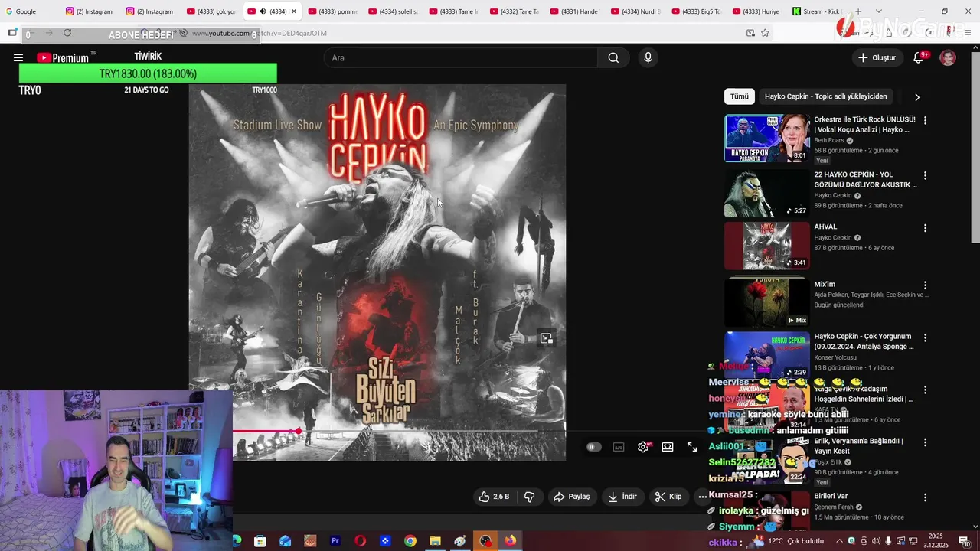The height and width of the screenshot is (551, 980).
Task: Switch player to theater mode
Action: point(668,447)
